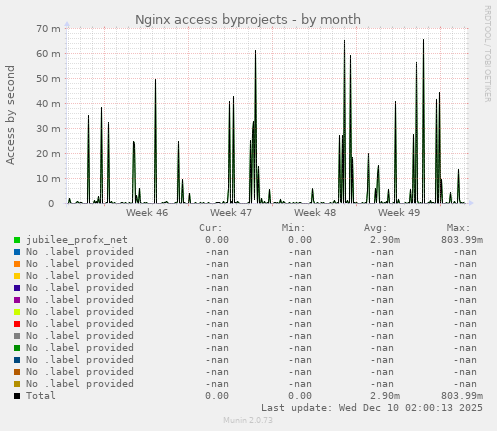
Task: Click the '20 m' y-axis value
Action: click(x=48, y=154)
